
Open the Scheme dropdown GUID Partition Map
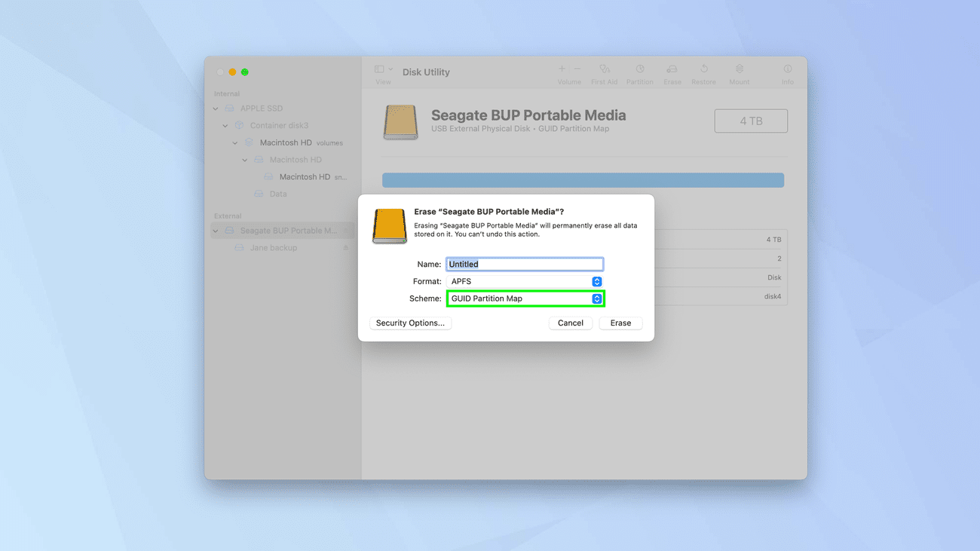(525, 298)
